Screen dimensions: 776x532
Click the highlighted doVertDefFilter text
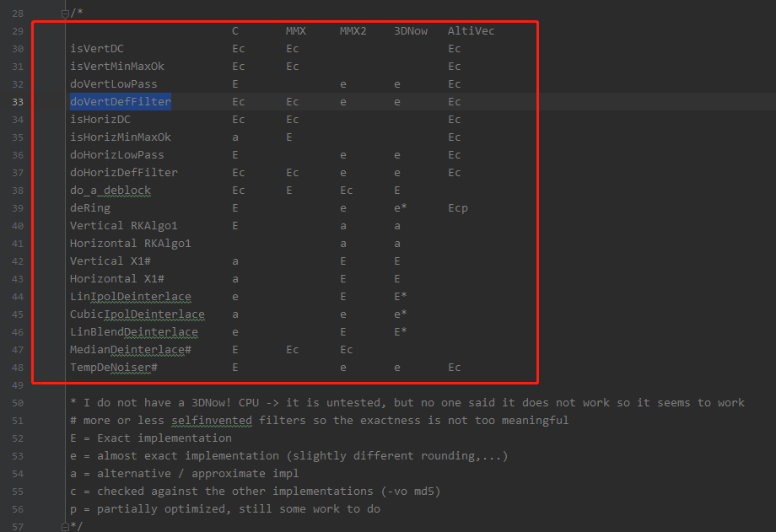121,102
